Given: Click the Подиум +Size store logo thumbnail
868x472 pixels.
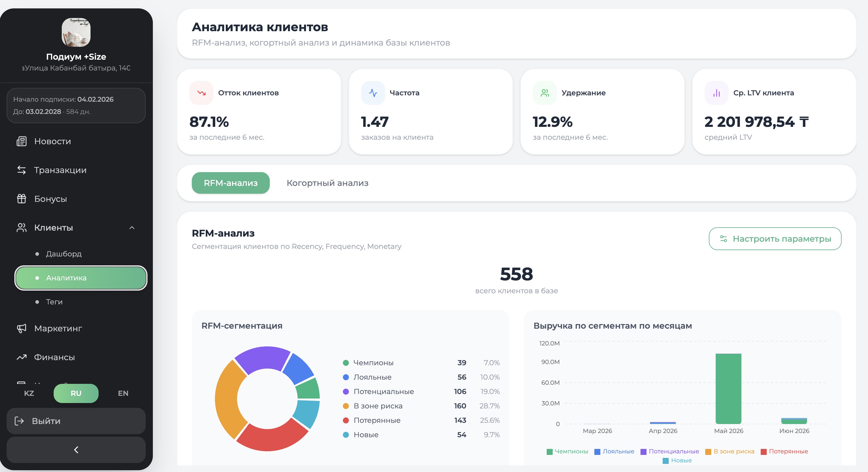Looking at the screenshot, I should [76, 32].
